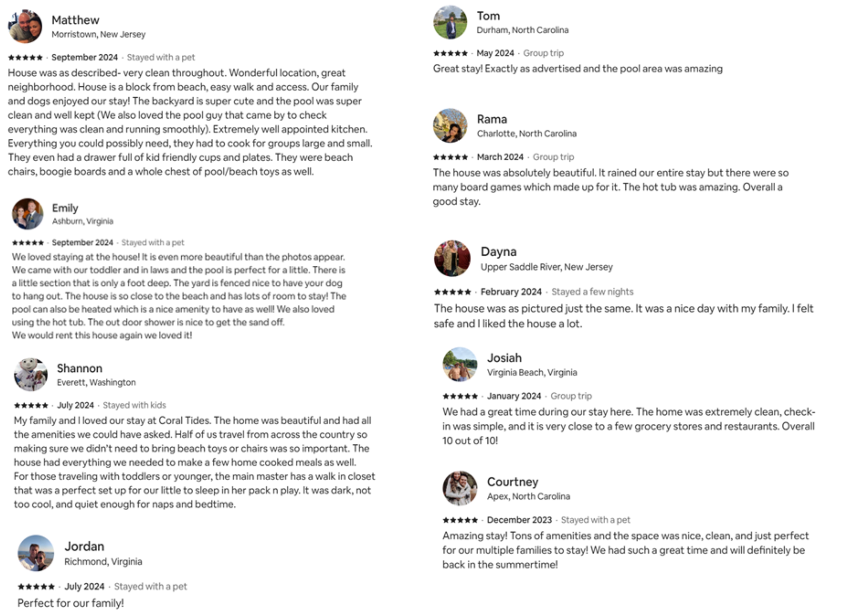Image resolution: width=859 pixels, height=616 pixels.
Task: Click the star rating on Rama's review
Action: 450,157
